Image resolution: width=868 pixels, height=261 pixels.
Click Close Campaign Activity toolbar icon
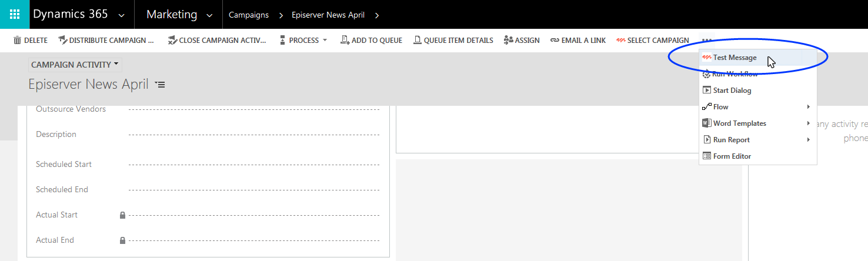click(172, 41)
